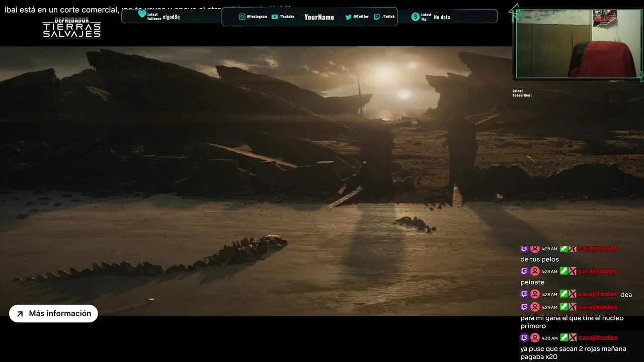Viewport: 644px width, 362px height.
Task: Click the user avatar icon above 'peinate'
Action: [535, 271]
